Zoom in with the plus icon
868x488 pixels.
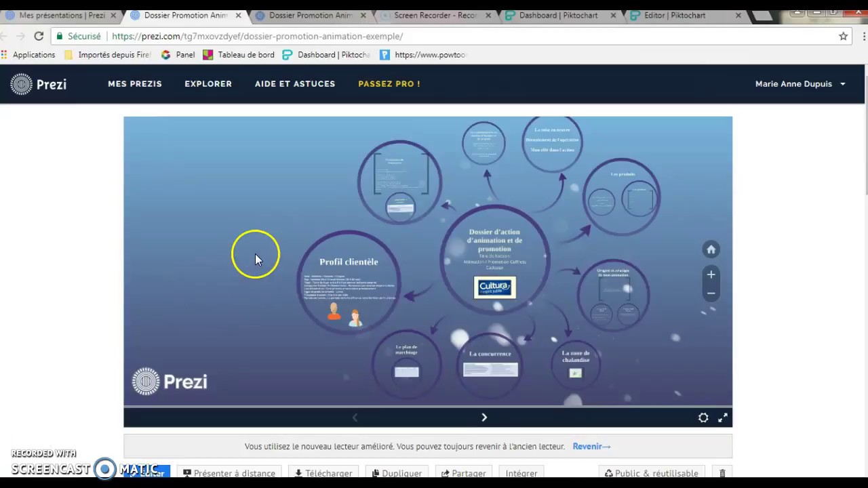click(711, 274)
